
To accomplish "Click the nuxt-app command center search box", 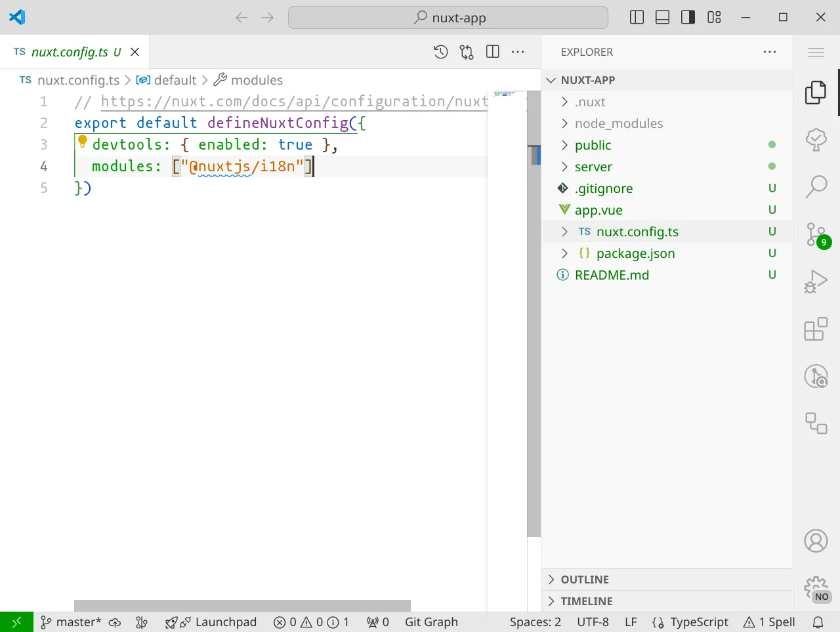I will tap(448, 18).
